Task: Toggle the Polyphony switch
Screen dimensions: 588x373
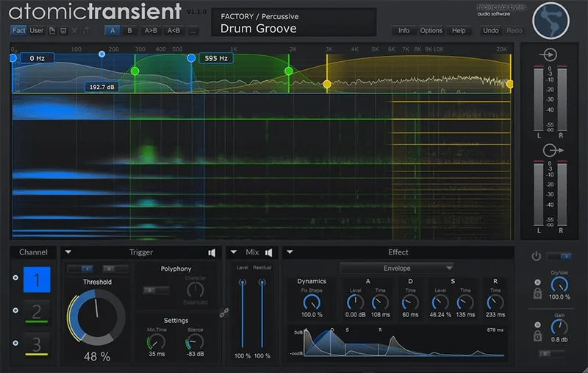Action: [156, 290]
